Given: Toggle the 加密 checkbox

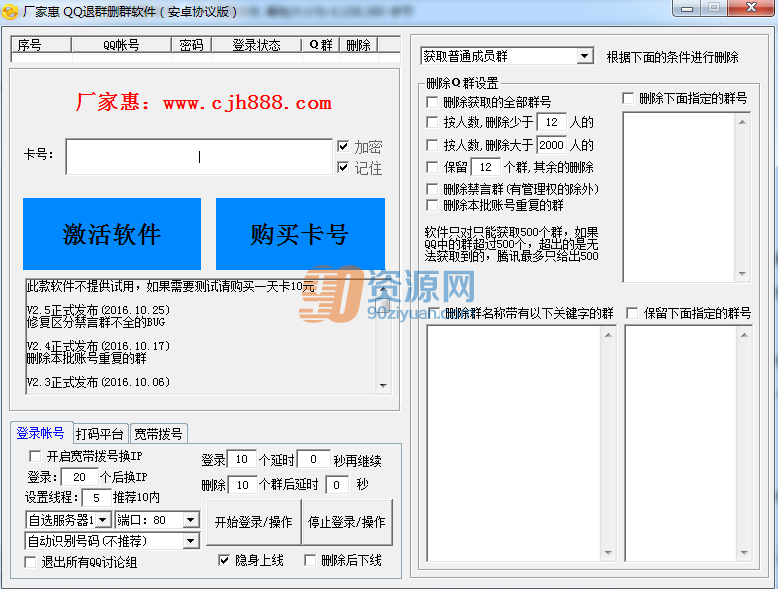Looking at the screenshot, I should 343,146.
